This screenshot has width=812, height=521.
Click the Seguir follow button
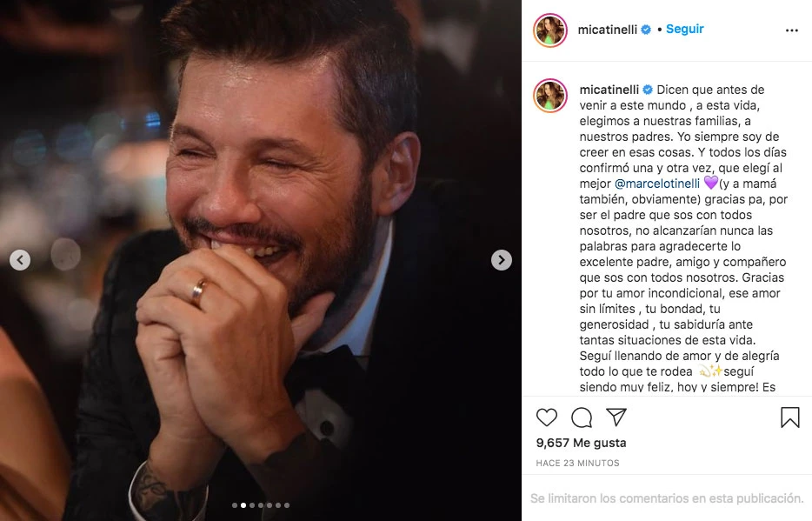[685, 30]
